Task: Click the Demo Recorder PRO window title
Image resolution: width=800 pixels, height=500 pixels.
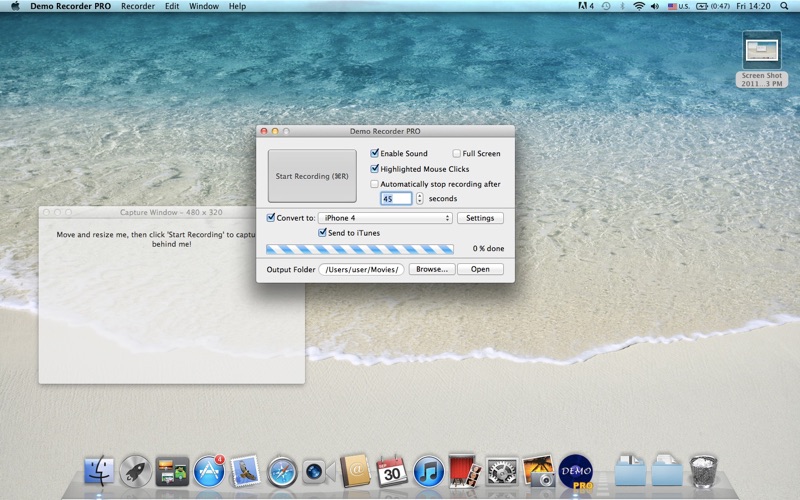Action: tap(385, 131)
